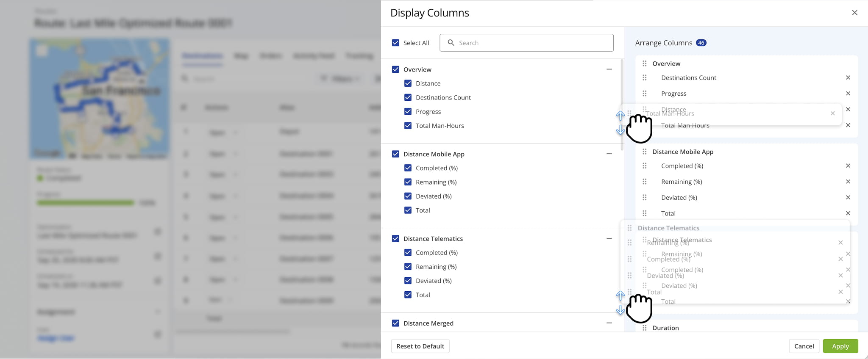Remove Mobile App Deviated (%) column
Image resolution: width=868 pixels, height=359 pixels.
848,197
